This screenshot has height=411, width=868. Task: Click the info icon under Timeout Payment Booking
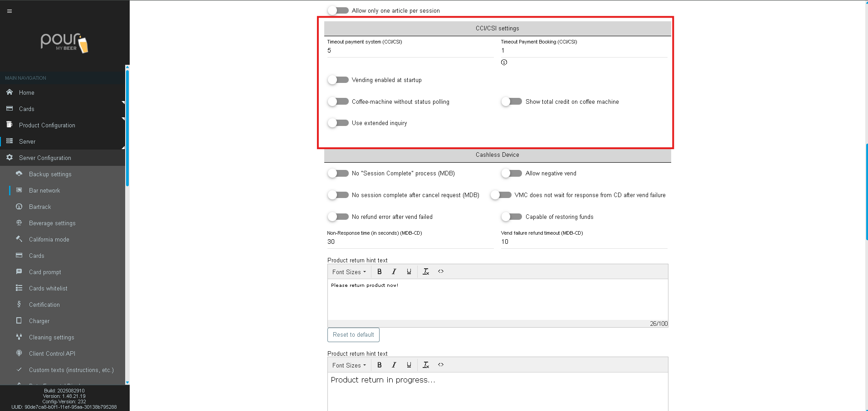504,63
